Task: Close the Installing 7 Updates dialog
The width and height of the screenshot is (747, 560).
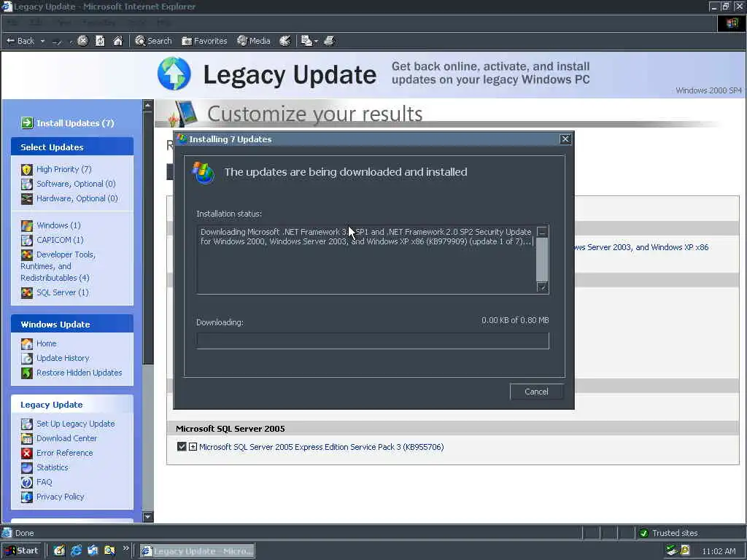Action: click(565, 139)
